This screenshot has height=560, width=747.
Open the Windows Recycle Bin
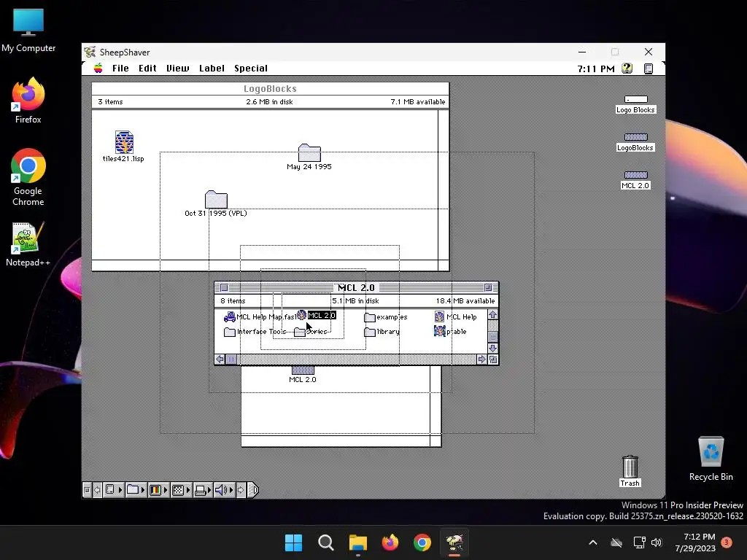coord(711,458)
